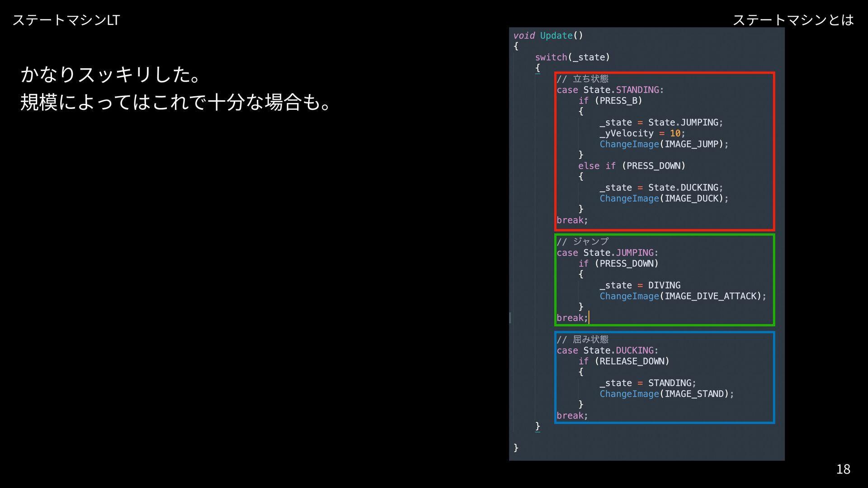The image size is (868, 488).
Task: Click the 'if (RELEASE_DOWN)' condition line
Action: coord(623,361)
